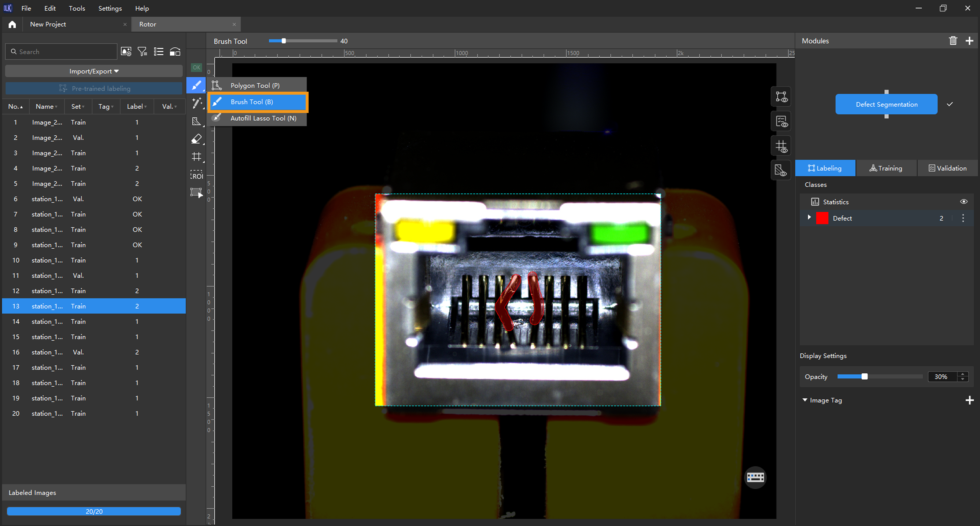
Task: Click the Opacity slider handle
Action: coord(864,377)
